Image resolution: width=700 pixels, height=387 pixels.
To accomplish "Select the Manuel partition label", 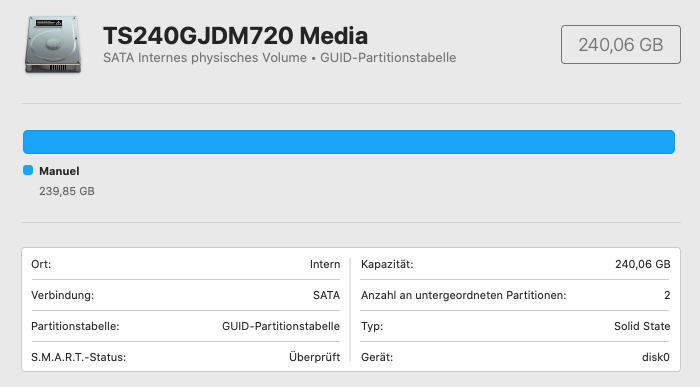I will (x=59, y=171).
